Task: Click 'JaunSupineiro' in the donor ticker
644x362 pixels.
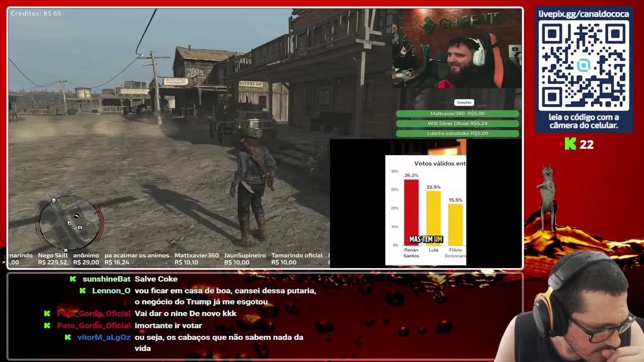Action: [x=245, y=255]
